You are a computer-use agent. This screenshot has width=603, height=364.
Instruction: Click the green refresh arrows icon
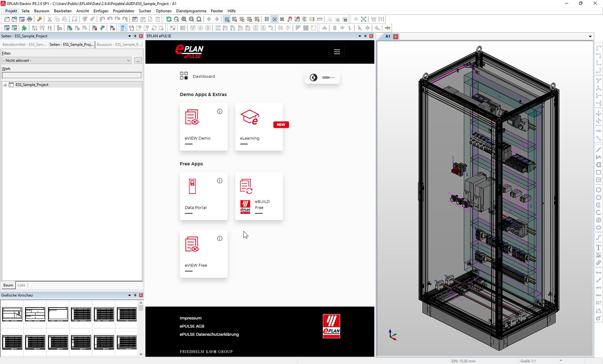pyautogui.click(x=169, y=19)
